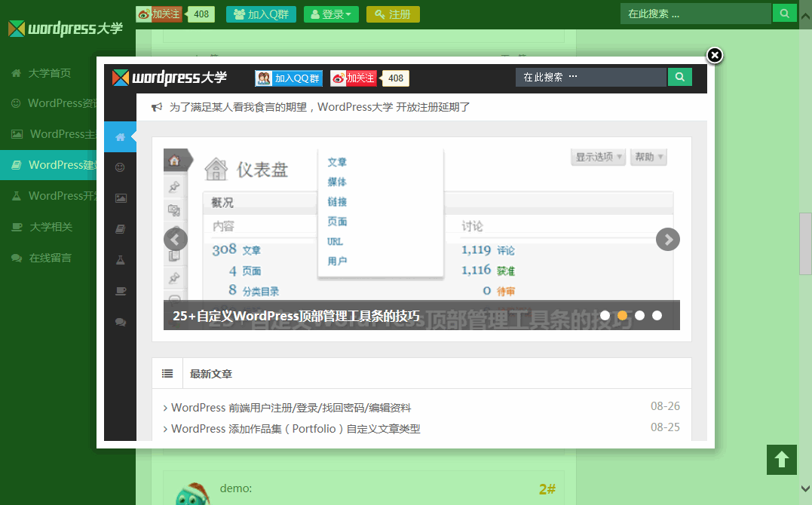Select fourth slider pagination dot
This screenshot has width=812, height=505.
657,315
